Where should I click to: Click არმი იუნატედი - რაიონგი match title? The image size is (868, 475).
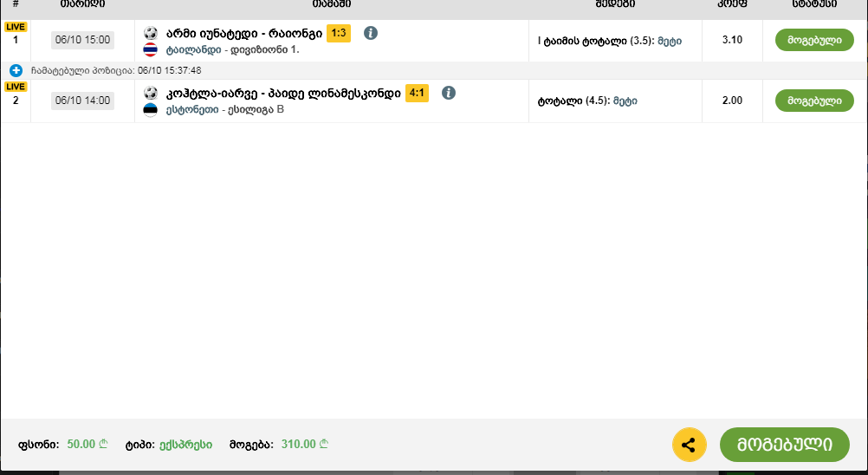(244, 34)
